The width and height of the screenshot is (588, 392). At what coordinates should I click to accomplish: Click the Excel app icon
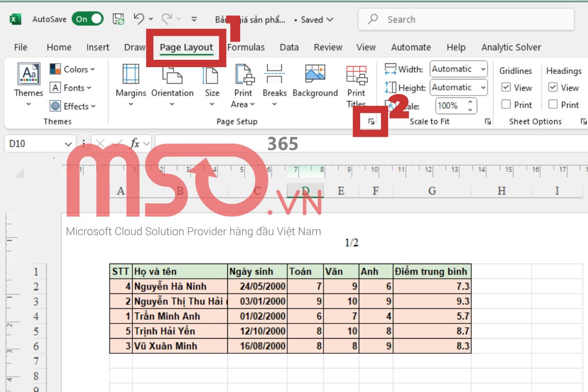[15, 20]
